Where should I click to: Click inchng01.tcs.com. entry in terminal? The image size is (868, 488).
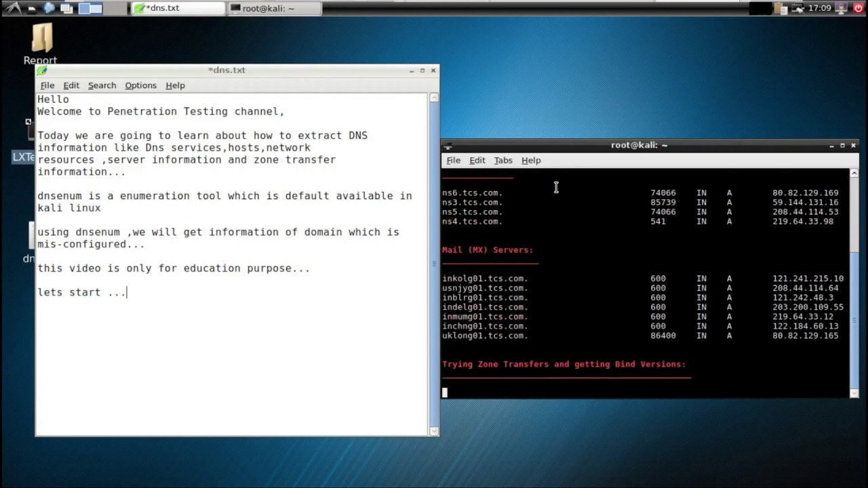click(x=485, y=326)
